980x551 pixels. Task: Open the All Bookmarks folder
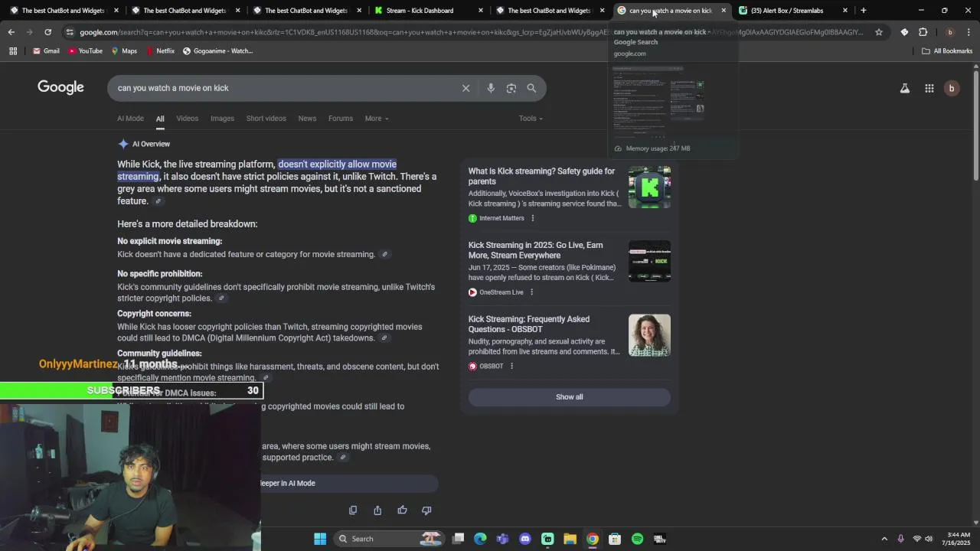(947, 51)
